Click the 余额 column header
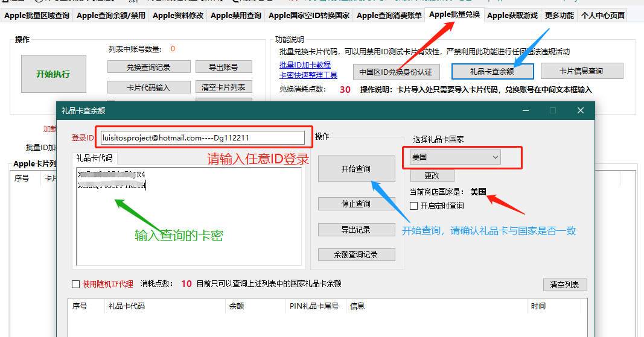Viewport: 644px width, 337px height. coord(255,306)
